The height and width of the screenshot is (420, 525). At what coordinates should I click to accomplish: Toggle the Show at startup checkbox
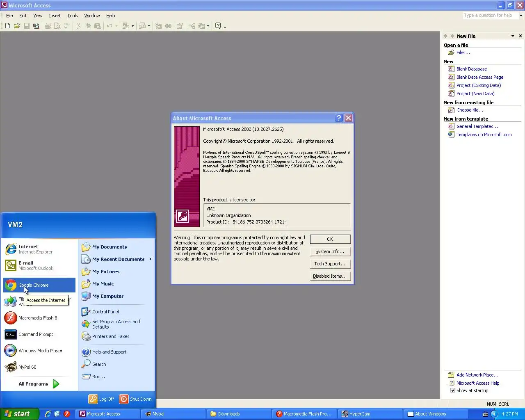tap(452, 390)
